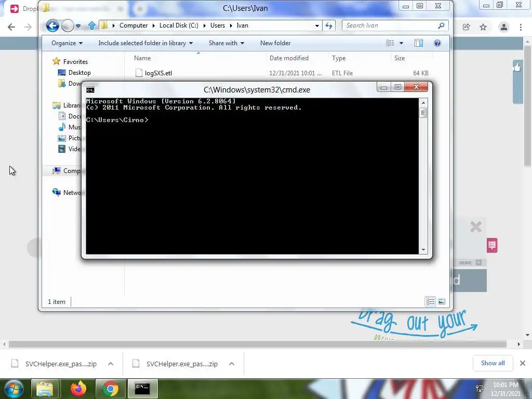The image size is (532, 399).
Task: Switch to large icons view in status bar
Action: (x=442, y=301)
